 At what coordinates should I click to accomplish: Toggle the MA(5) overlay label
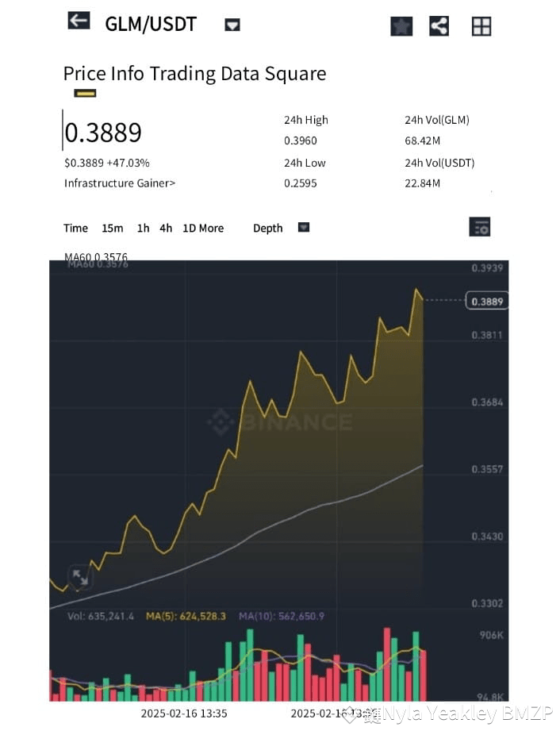[185, 614]
